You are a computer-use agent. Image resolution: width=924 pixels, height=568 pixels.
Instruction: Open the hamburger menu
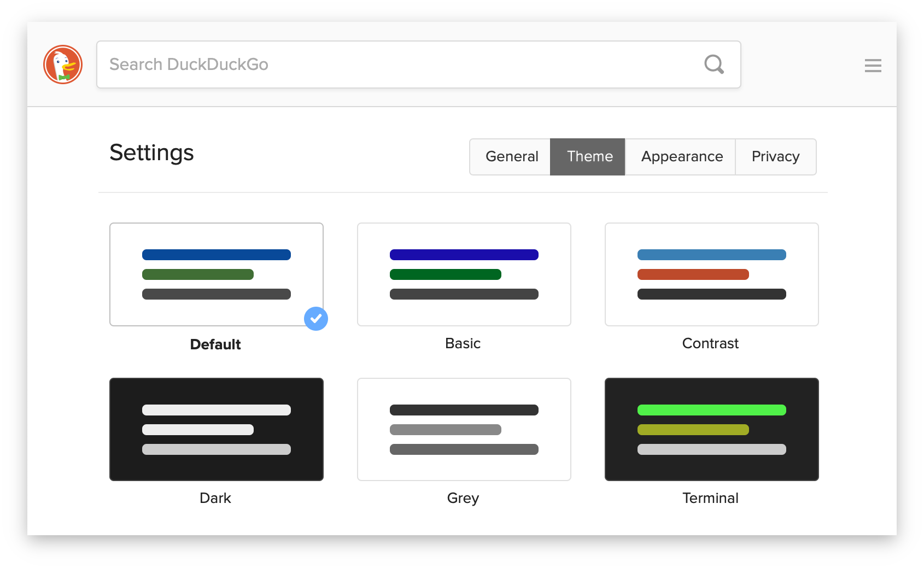[873, 66]
